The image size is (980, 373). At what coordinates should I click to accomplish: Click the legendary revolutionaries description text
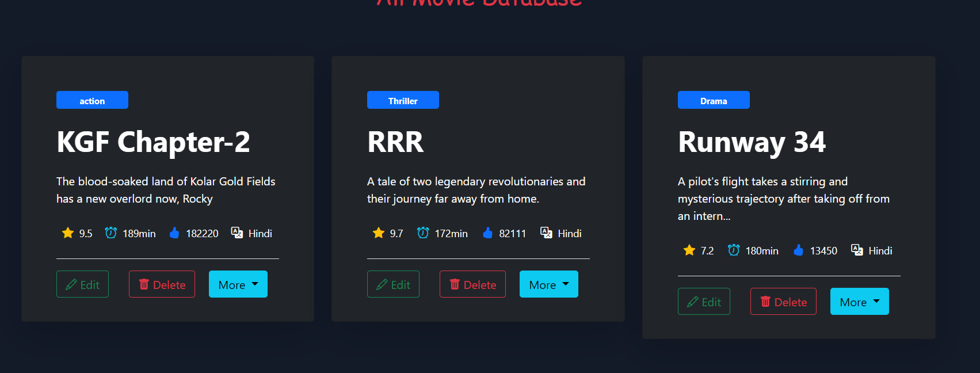[476, 190]
